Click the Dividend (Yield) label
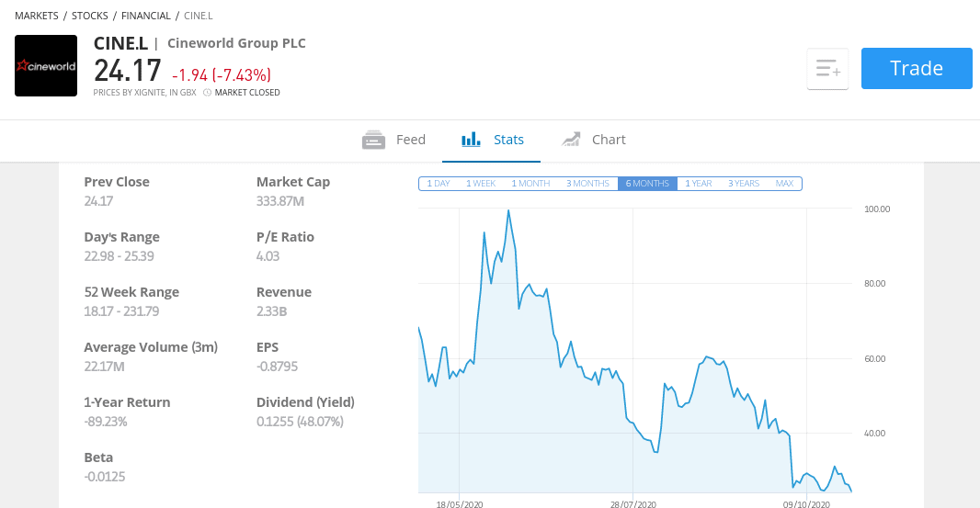 (305, 402)
